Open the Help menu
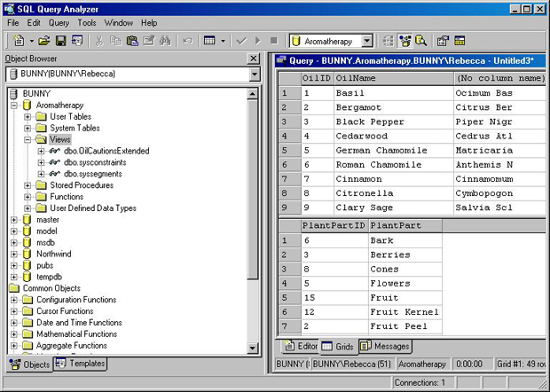Image resolution: width=550 pixels, height=392 pixels. 149,23
